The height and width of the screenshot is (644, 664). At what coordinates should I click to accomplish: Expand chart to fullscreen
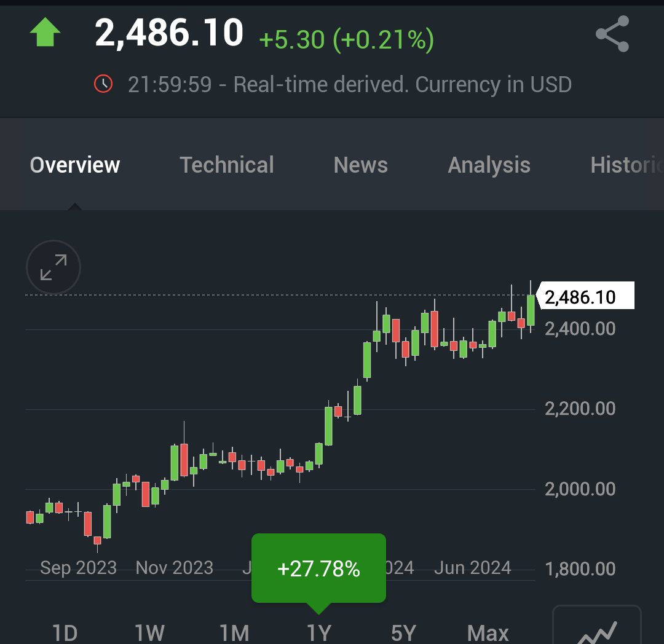coord(53,267)
